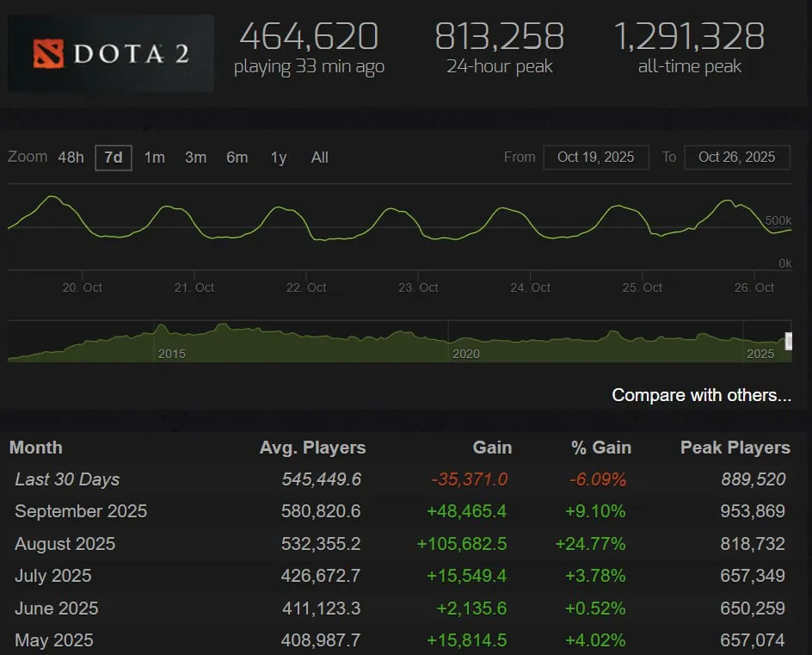Select the All zoom range
Image resolution: width=812 pixels, height=655 pixels.
[x=319, y=158]
